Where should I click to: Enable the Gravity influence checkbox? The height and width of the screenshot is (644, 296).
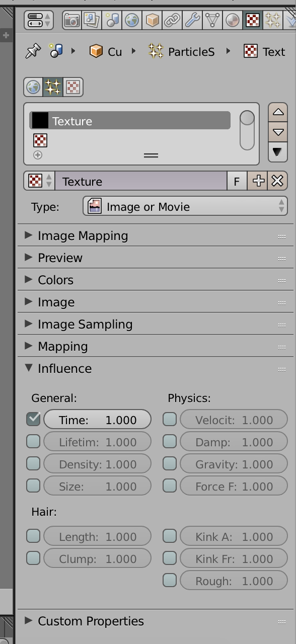click(x=170, y=463)
